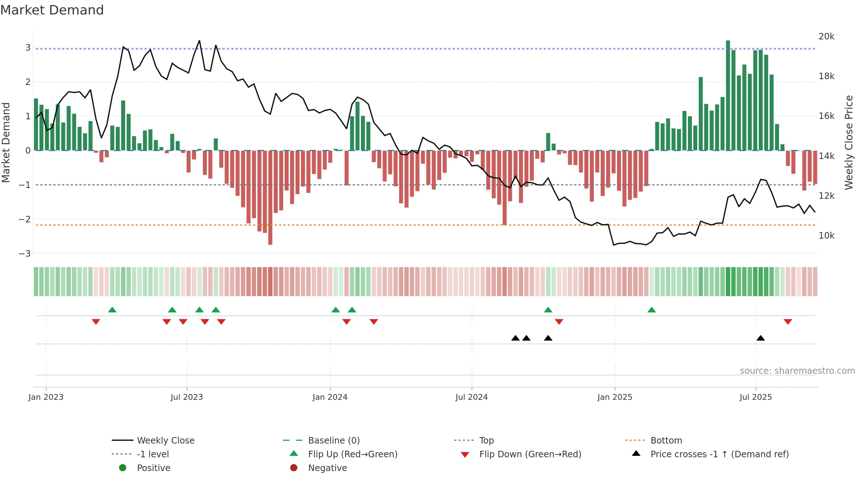
Task: Click the '−2' left axis tick
Action: pos(25,219)
